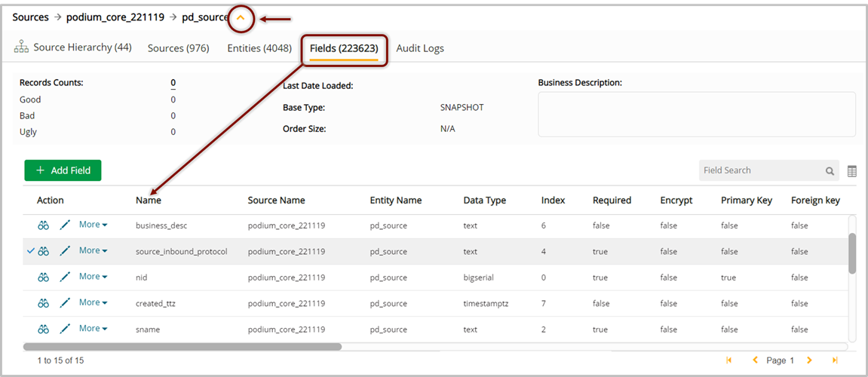The height and width of the screenshot is (377, 868).
Task: Click binoculars view icon for business_desc row
Action: pyautogui.click(x=44, y=225)
